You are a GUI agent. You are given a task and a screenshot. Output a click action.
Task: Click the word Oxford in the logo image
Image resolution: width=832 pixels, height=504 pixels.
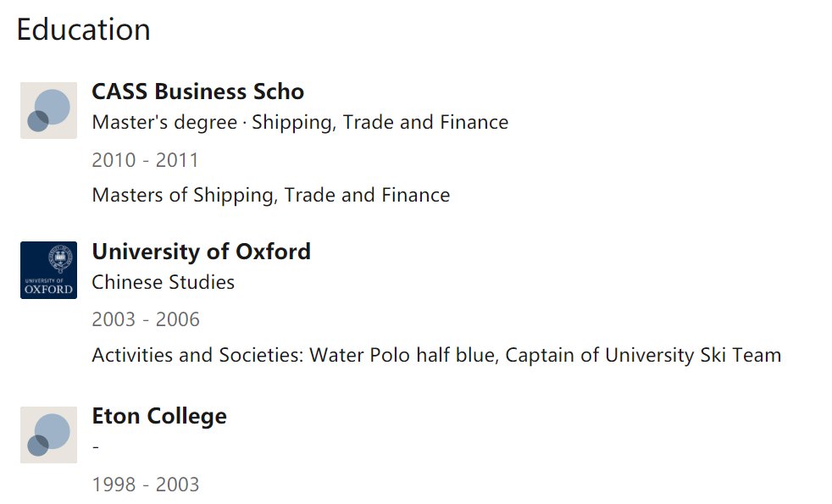point(49,289)
